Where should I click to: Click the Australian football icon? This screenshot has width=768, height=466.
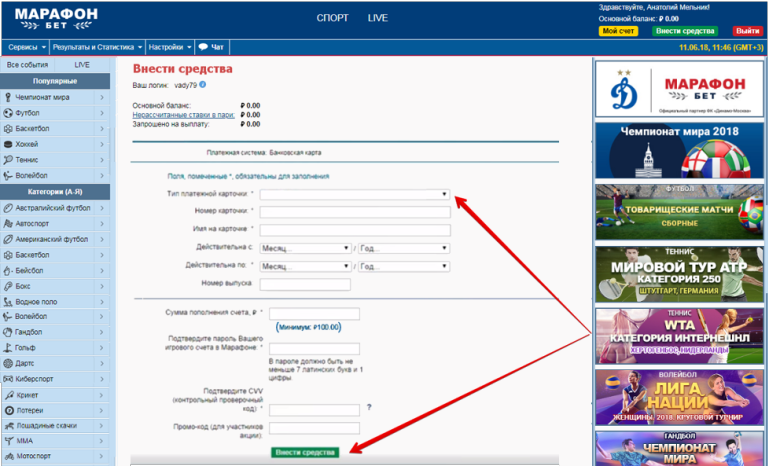[8, 208]
